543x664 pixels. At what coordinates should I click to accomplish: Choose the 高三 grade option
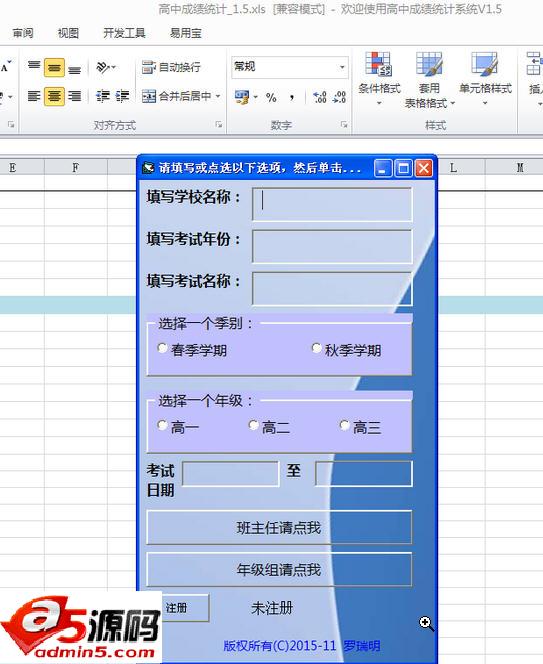pyautogui.click(x=344, y=425)
